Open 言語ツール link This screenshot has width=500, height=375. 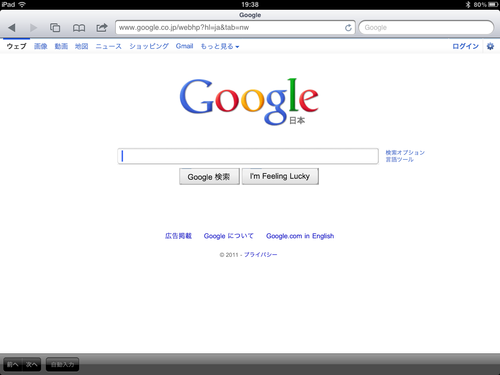point(399,160)
